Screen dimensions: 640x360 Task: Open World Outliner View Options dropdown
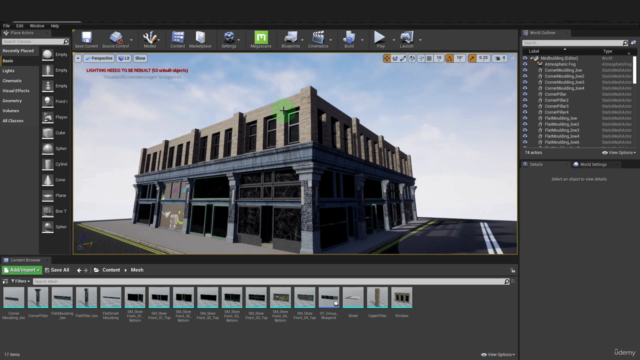[x=619, y=153]
